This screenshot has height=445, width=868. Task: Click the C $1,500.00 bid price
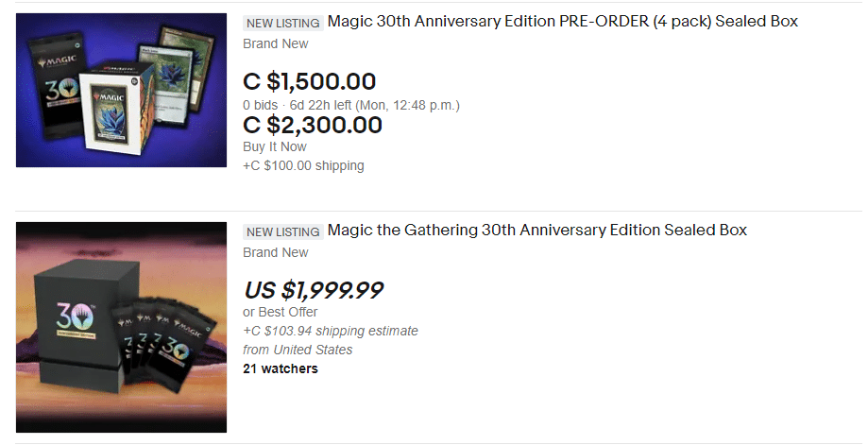[x=309, y=81]
